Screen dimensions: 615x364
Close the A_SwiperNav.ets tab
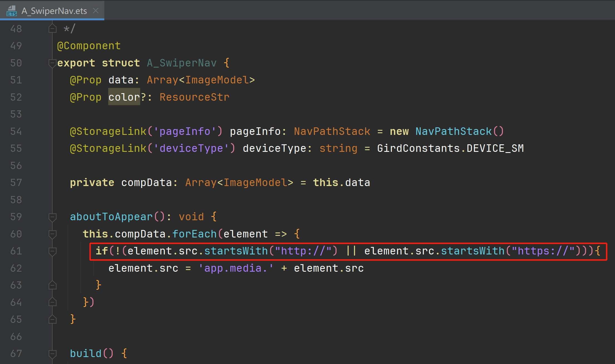coord(96,11)
